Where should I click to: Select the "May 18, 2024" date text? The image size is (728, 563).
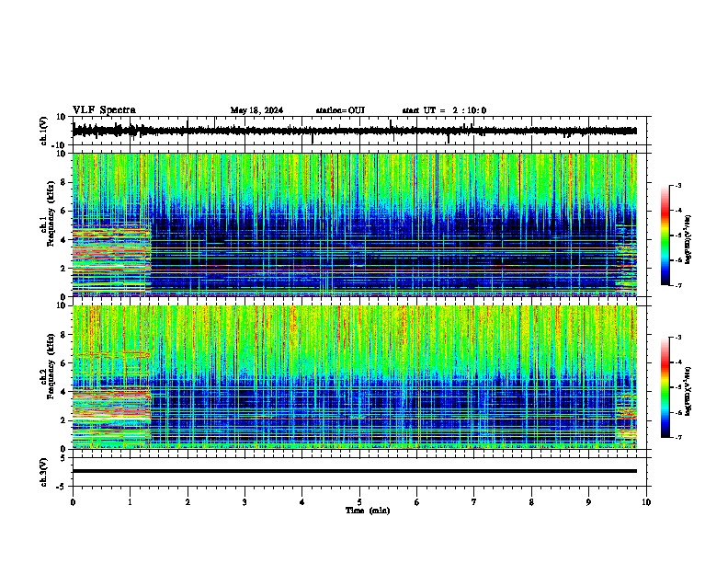tap(256, 110)
